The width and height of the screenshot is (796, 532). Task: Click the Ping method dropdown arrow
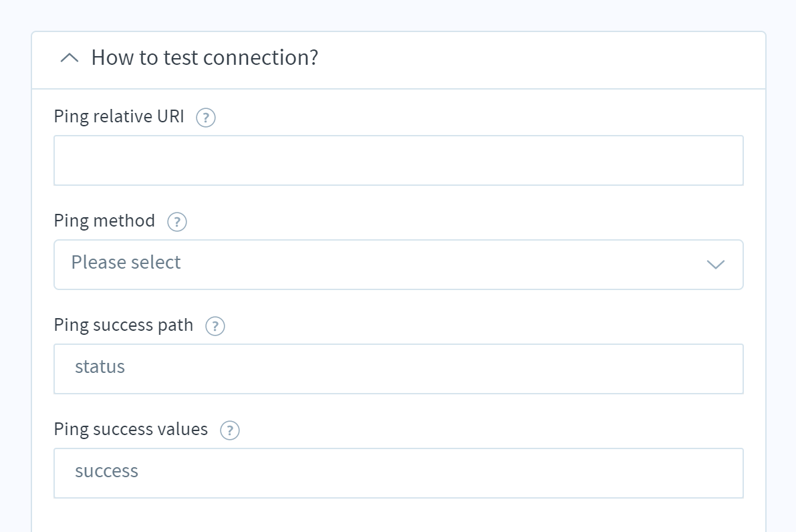coord(716,265)
